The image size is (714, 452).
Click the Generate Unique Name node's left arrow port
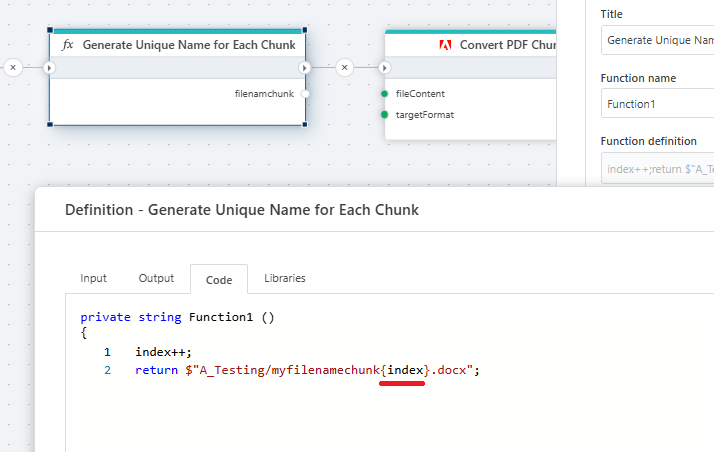(49, 67)
